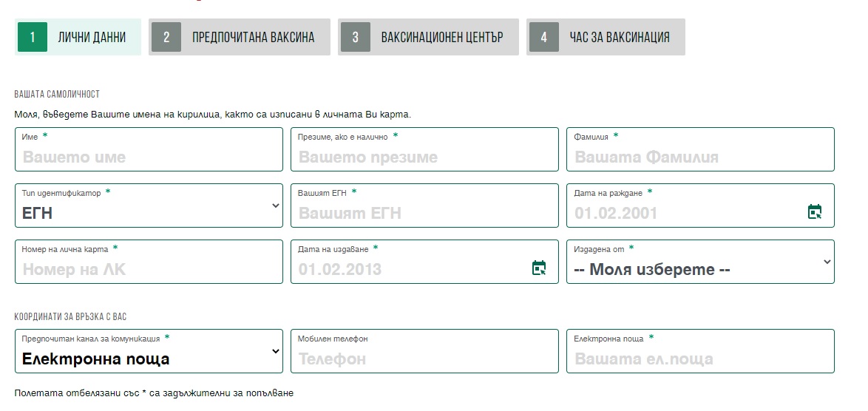The height and width of the screenshot is (411, 868).
Task: Focus the Име input field
Action: (149, 149)
